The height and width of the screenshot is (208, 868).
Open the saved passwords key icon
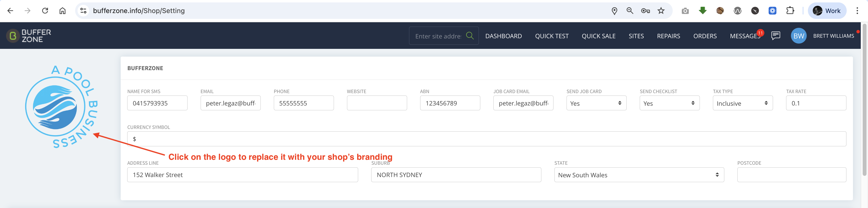point(645,11)
